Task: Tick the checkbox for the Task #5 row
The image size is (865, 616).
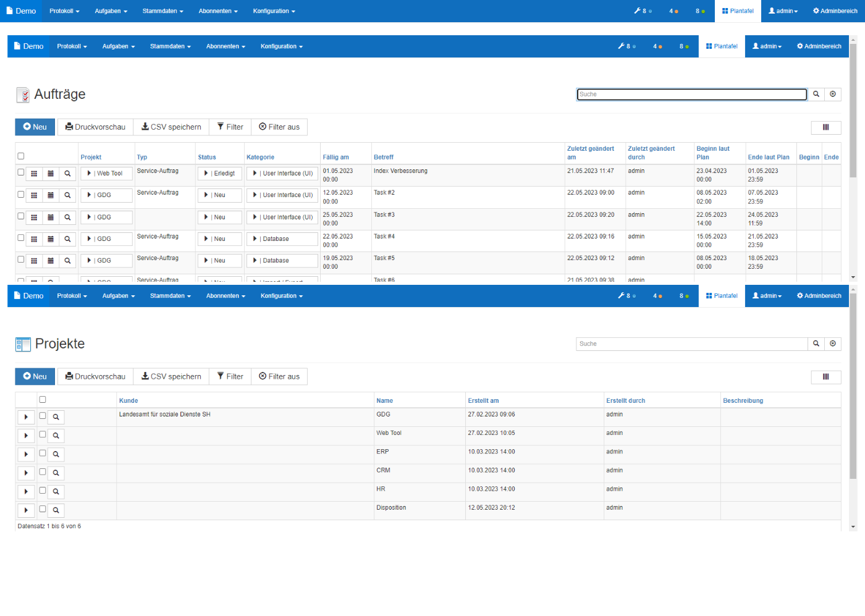Action: (21, 259)
